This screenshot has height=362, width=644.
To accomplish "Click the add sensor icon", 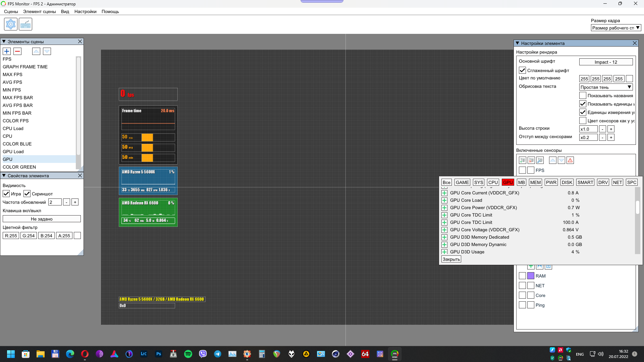I will click(x=522, y=160).
